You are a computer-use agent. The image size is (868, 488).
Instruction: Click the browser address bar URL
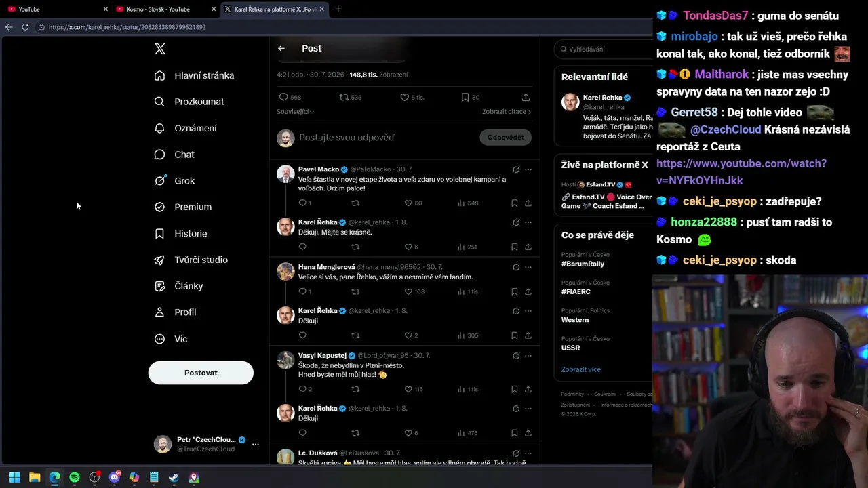[x=127, y=27]
